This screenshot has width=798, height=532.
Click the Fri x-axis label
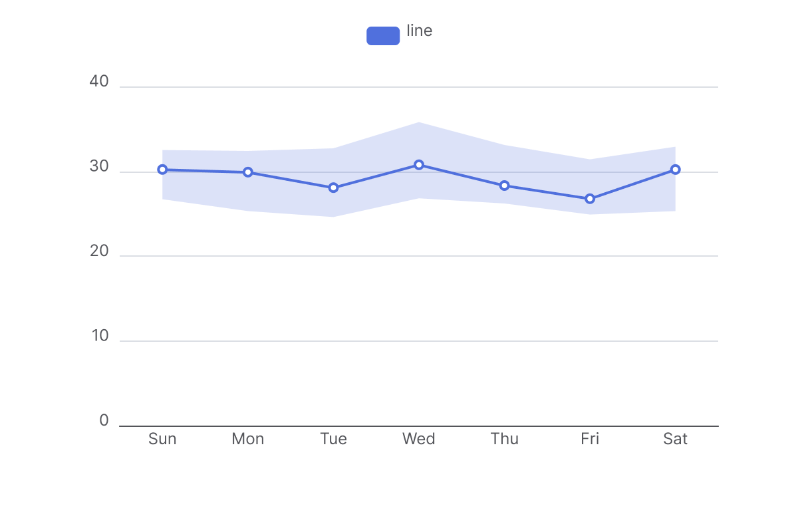[590, 439]
